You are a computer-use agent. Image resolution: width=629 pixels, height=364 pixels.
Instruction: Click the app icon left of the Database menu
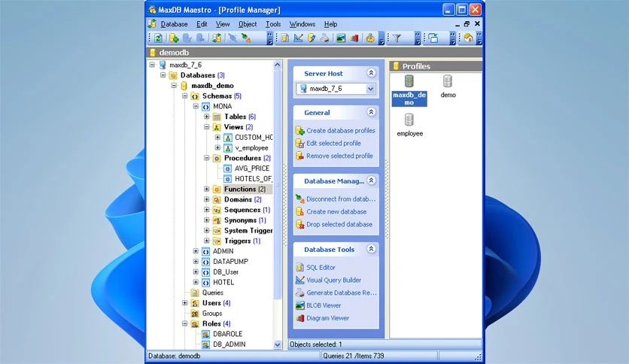pos(152,23)
